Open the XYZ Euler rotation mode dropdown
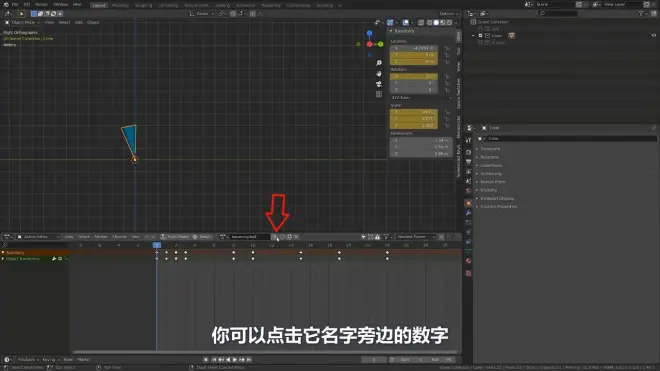Screen dimensions: 660x371 [421, 98]
